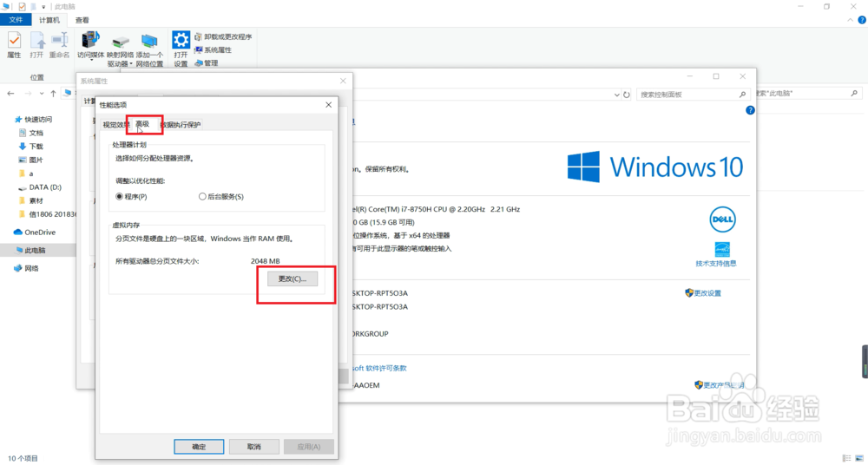Select the 高级 advanced tab
Image resolution: width=868 pixels, height=465 pixels.
[143, 124]
